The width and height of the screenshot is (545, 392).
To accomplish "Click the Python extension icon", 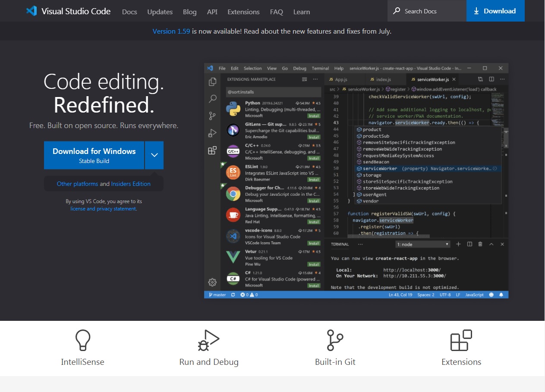I will click(233, 109).
